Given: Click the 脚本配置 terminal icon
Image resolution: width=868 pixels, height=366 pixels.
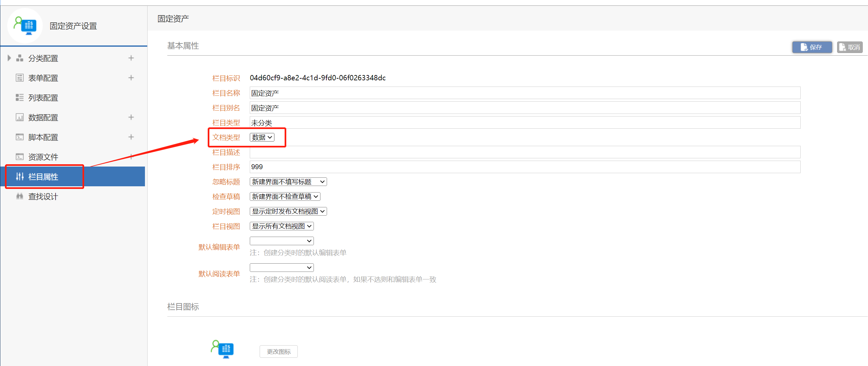Looking at the screenshot, I should point(19,137).
